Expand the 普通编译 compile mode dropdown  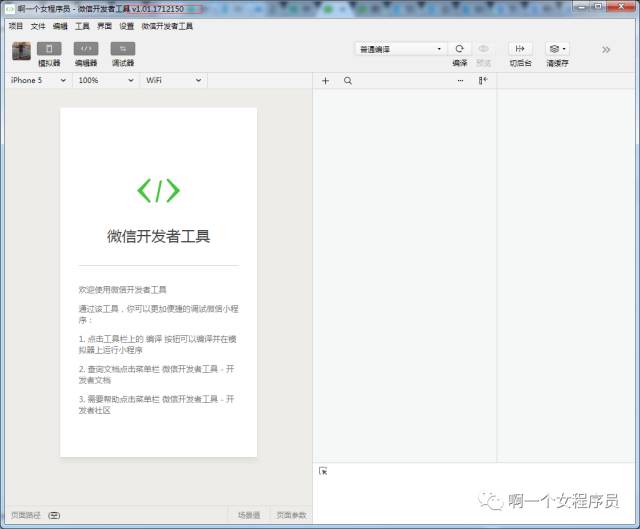400,49
